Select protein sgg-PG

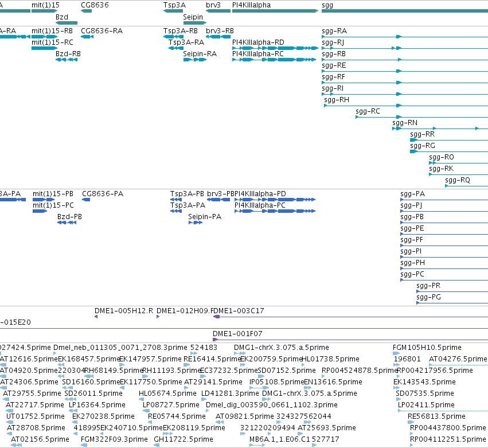pyautogui.click(x=452, y=303)
